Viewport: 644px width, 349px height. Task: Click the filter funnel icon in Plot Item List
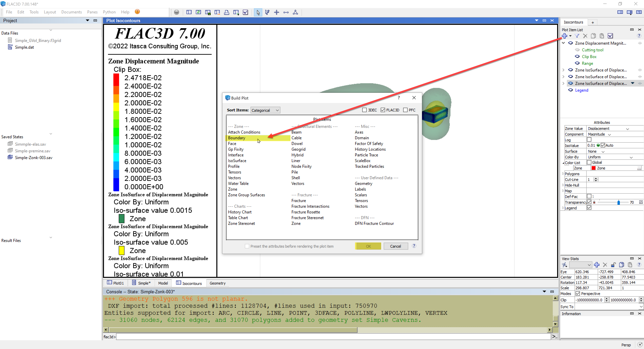(577, 36)
